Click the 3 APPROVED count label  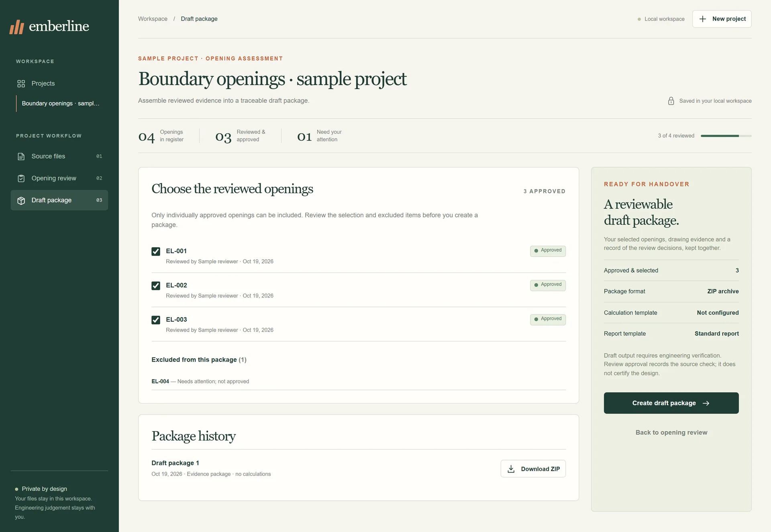[544, 192]
